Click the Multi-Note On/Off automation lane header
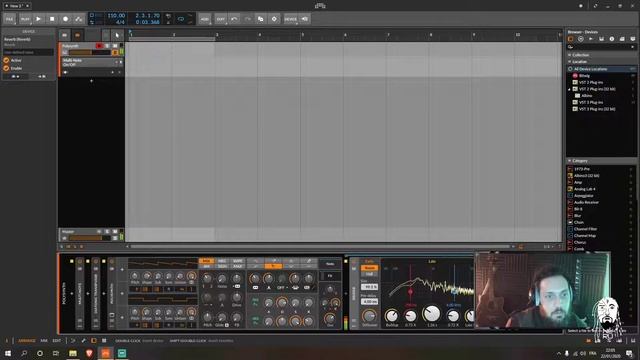 tap(92, 62)
